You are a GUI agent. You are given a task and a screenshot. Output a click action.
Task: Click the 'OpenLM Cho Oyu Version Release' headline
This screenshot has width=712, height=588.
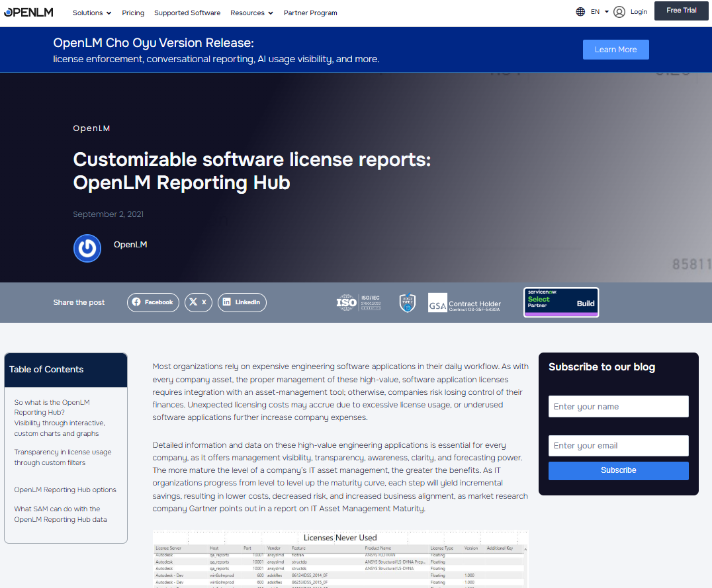pyautogui.click(x=154, y=43)
